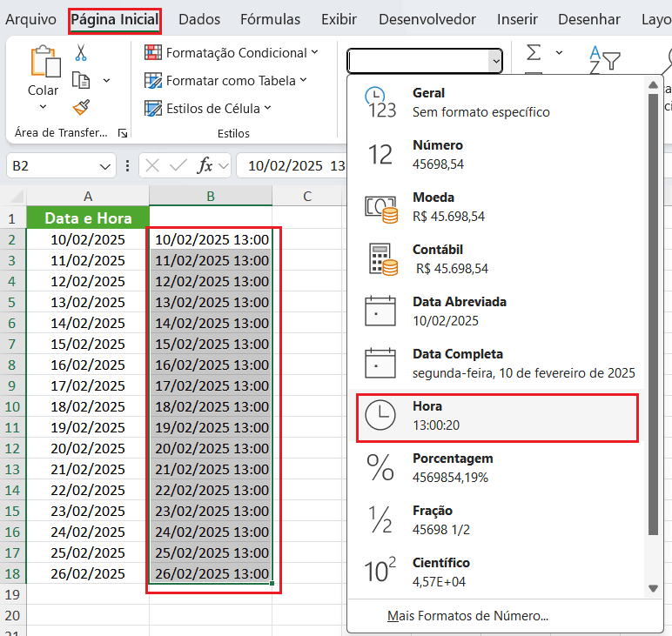
Task: Click the Colar paste icon
Action: 43,64
